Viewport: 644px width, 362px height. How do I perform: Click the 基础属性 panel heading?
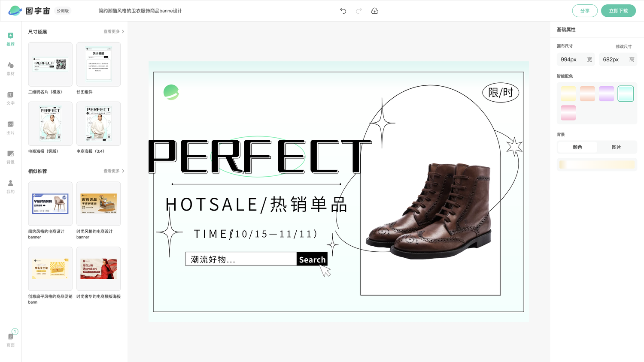(566, 30)
